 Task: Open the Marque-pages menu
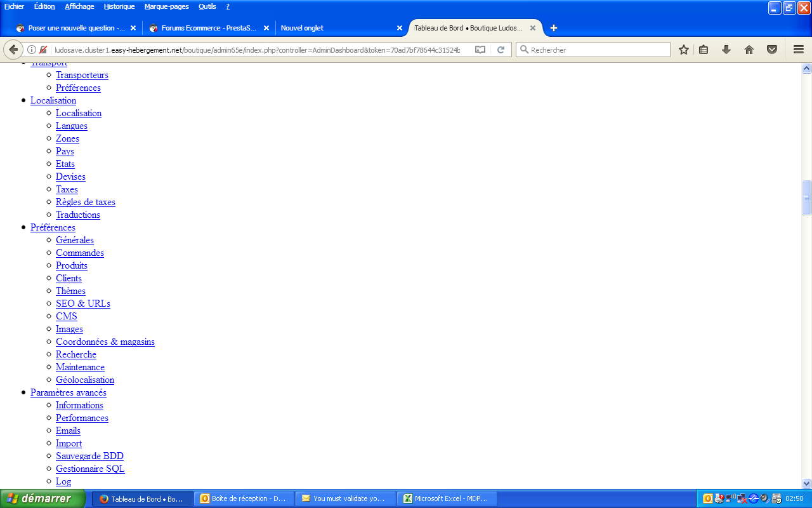pyautogui.click(x=166, y=6)
